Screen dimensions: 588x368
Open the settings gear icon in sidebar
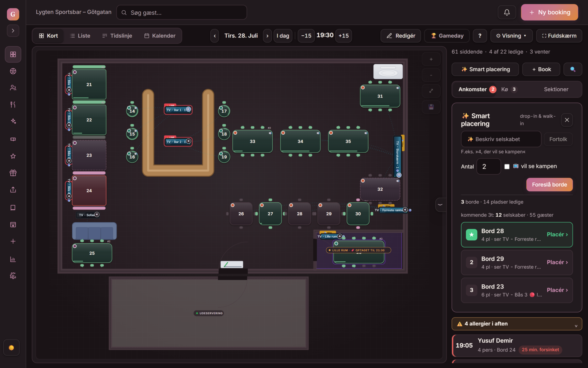click(x=13, y=276)
